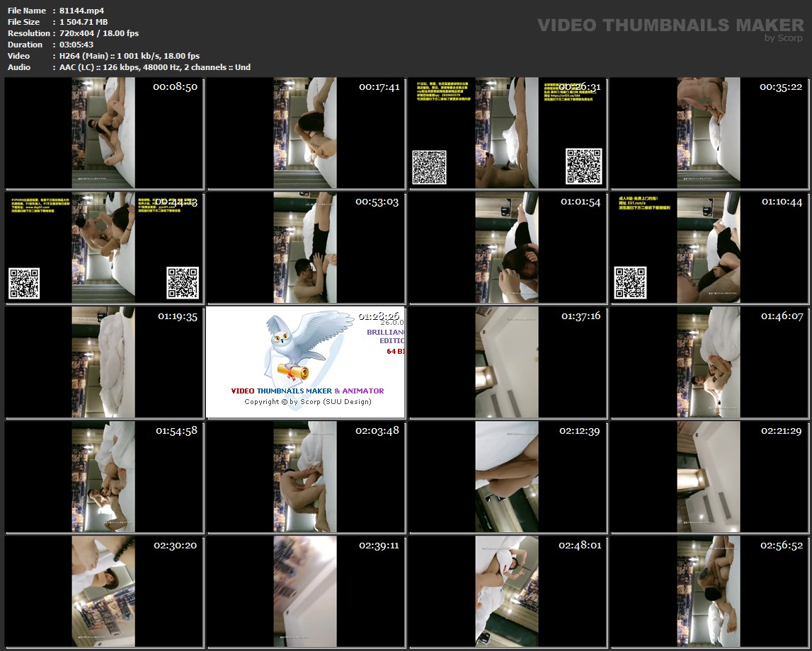Select the thumbnail stamped 00:08:50
Image resolution: width=812 pixels, height=651 pixels.
click(x=103, y=133)
